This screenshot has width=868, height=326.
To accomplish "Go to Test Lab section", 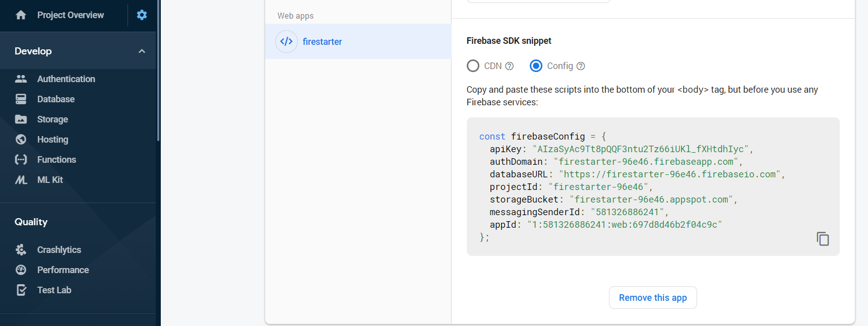I will 54,290.
